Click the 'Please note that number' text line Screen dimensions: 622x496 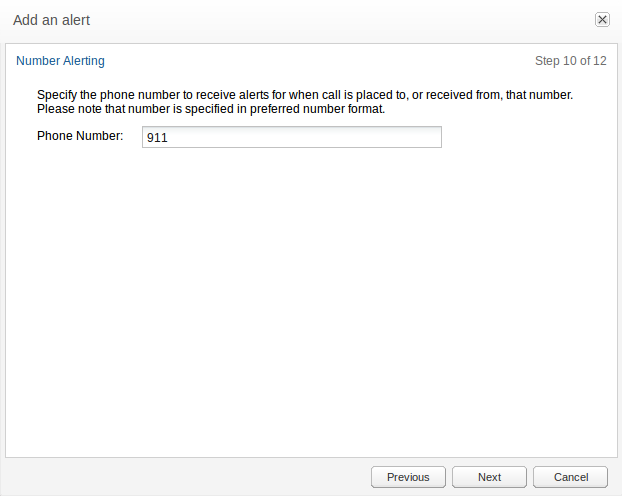211,109
